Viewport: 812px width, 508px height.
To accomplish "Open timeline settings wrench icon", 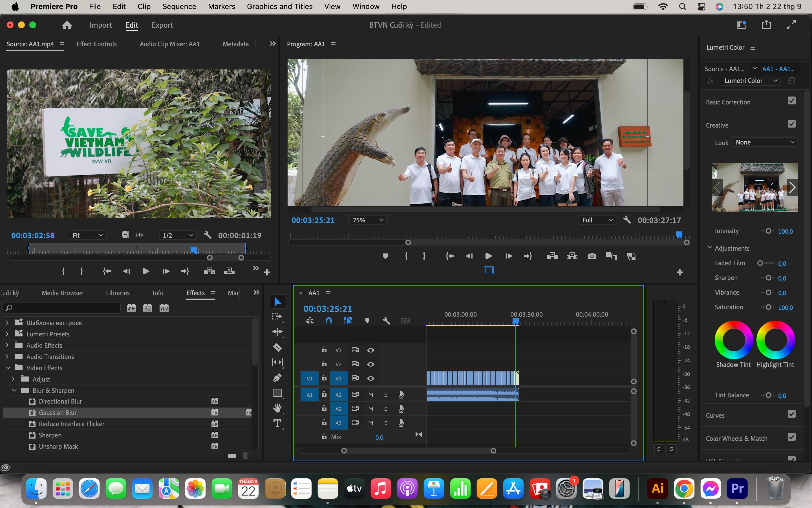I will [386, 321].
